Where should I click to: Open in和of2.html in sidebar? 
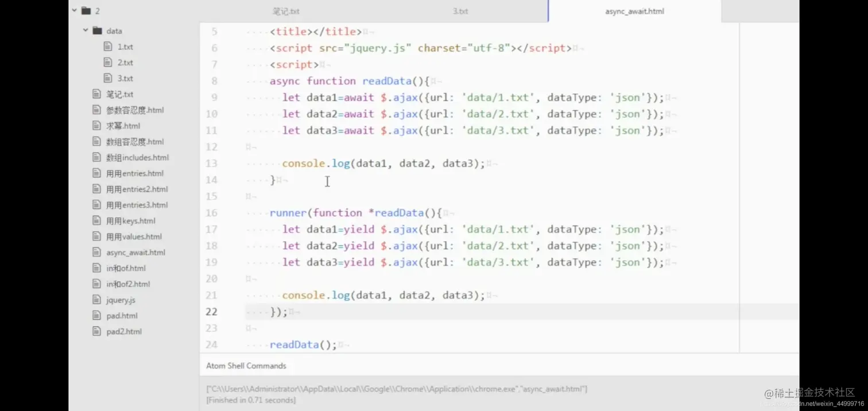click(128, 284)
